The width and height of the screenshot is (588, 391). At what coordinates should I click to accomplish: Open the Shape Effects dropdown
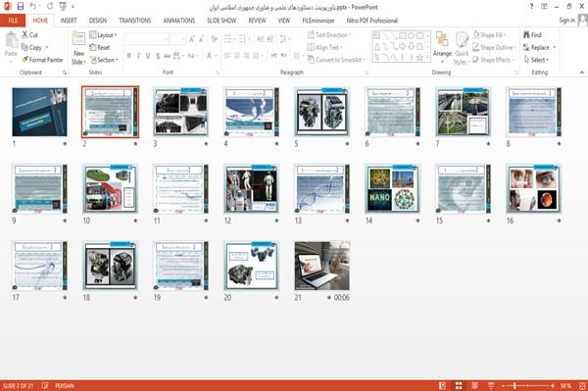coord(494,60)
